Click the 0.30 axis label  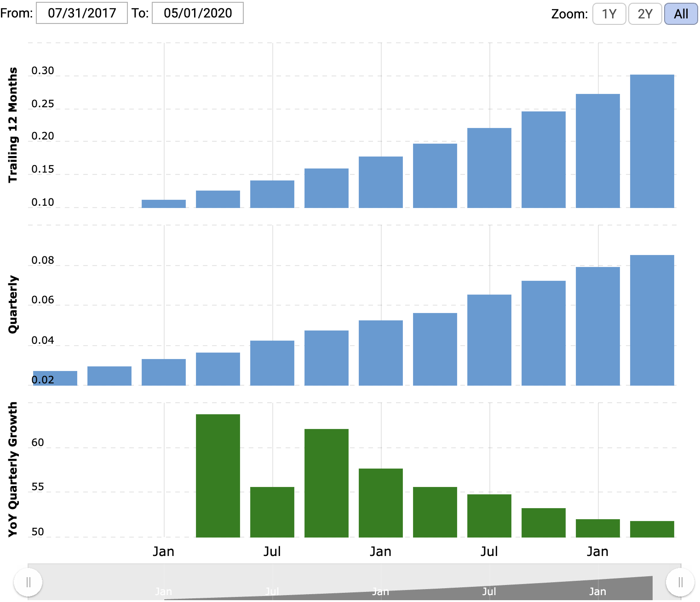(43, 70)
